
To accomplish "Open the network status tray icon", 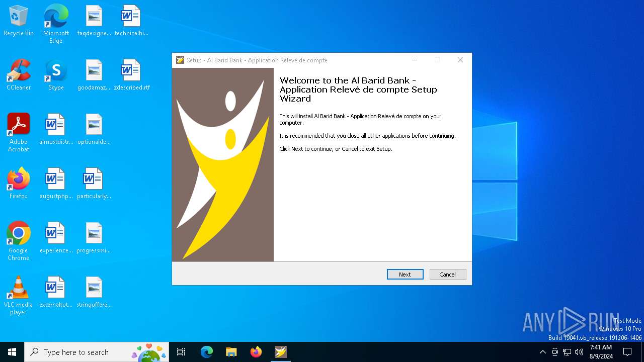I will [x=567, y=352].
